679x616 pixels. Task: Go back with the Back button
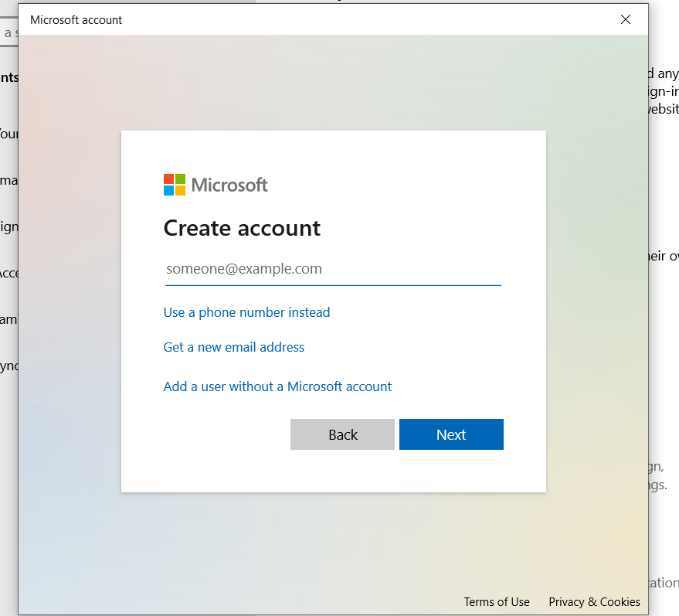click(342, 434)
